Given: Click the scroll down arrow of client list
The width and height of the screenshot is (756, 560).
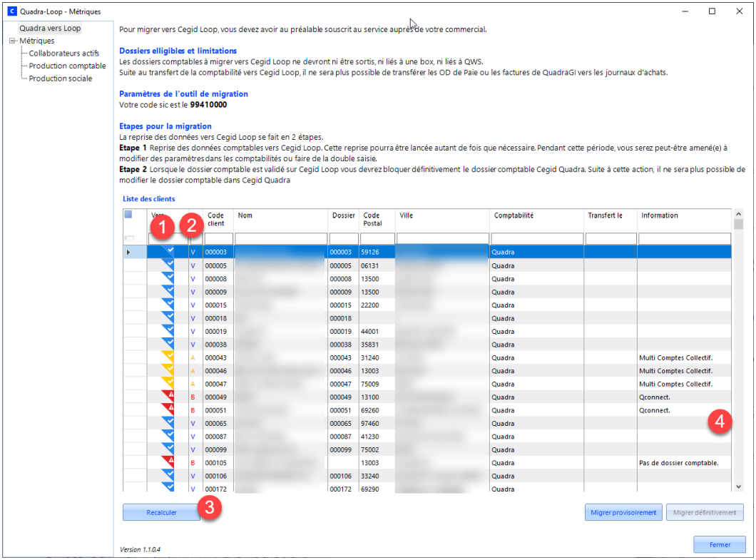Looking at the screenshot, I should (738, 486).
